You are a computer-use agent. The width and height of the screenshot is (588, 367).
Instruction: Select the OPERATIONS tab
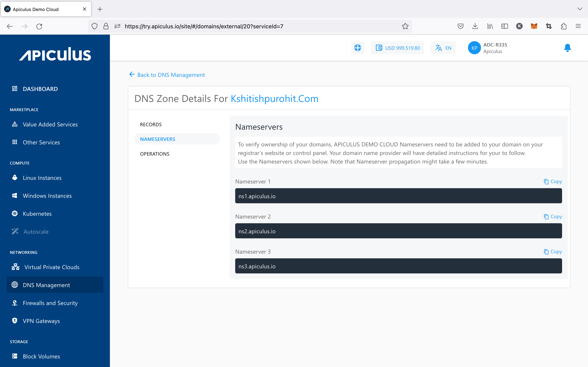[155, 154]
